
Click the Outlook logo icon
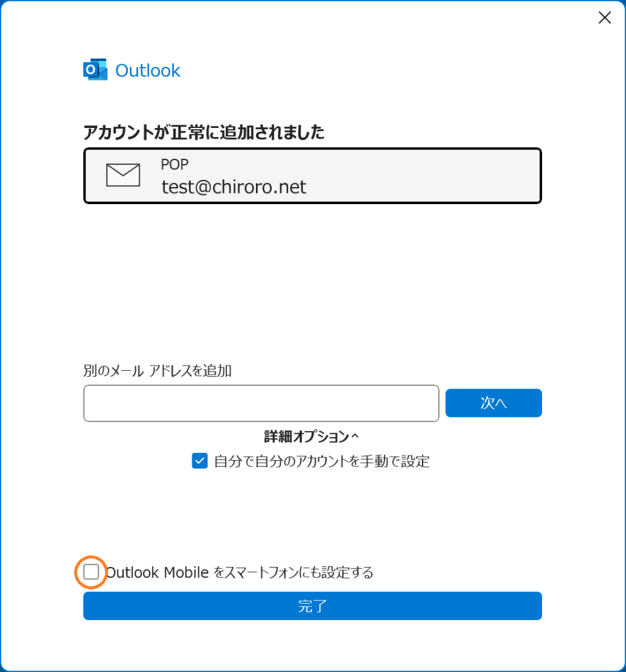(95, 70)
